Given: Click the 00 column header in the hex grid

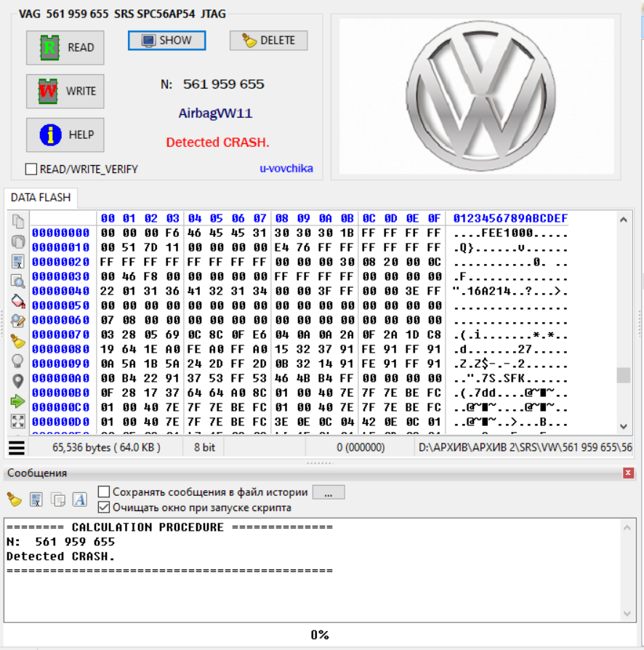Looking at the screenshot, I should 108,218.
